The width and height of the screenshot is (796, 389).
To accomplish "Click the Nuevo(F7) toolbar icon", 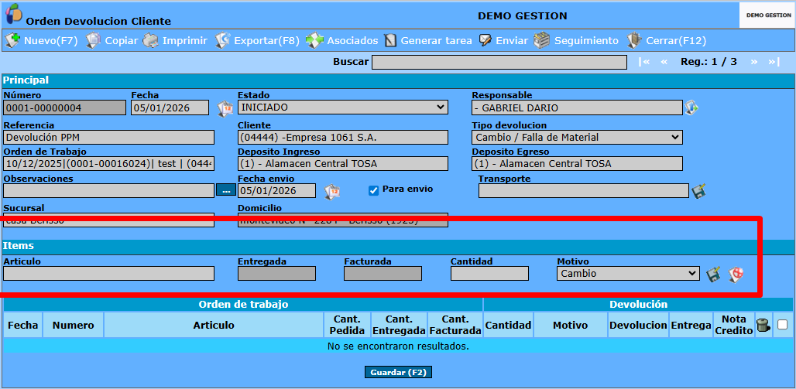I will click(x=13, y=40).
